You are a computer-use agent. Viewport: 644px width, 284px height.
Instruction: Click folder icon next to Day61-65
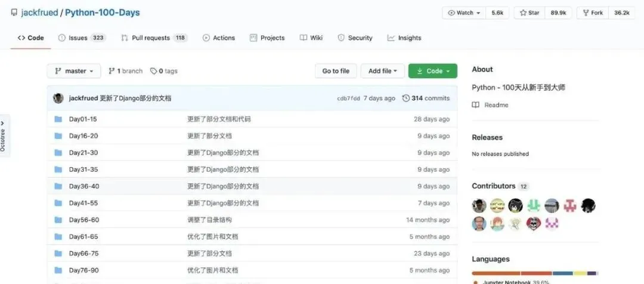pos(58,237)
